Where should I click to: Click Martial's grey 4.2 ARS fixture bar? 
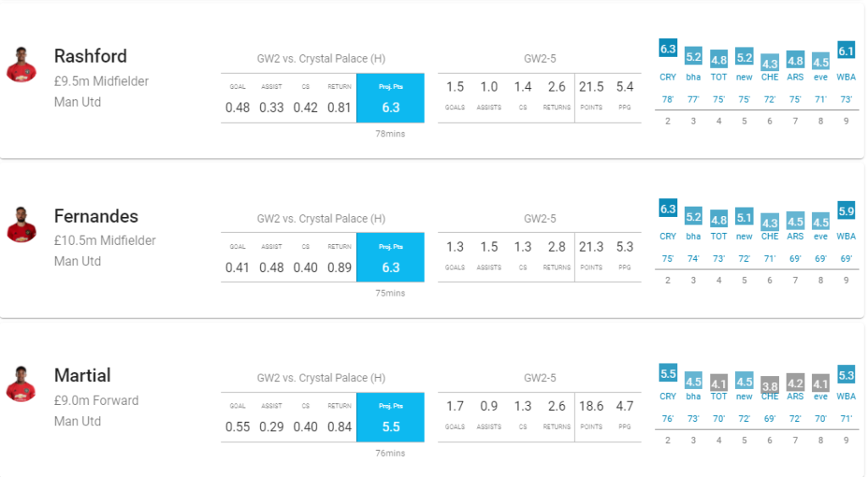[x=795, y=382]
